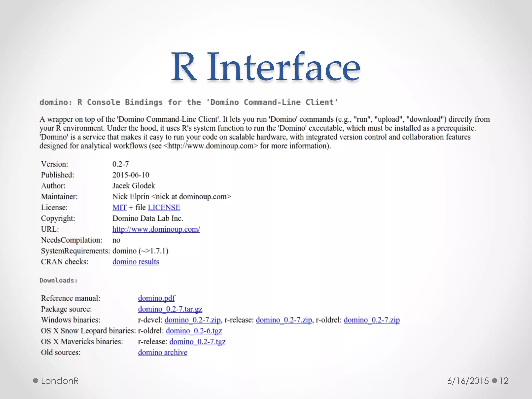Screen dimensions: 532x399
Task: Open the LICENSE file link
Action: [x=164, y=208]
